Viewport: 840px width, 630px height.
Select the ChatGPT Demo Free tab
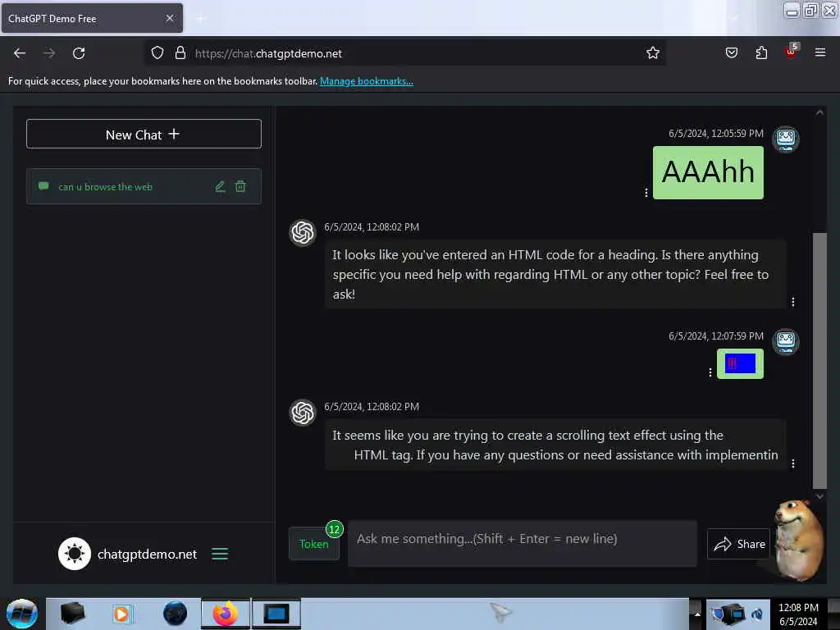[x=92, y=18]
